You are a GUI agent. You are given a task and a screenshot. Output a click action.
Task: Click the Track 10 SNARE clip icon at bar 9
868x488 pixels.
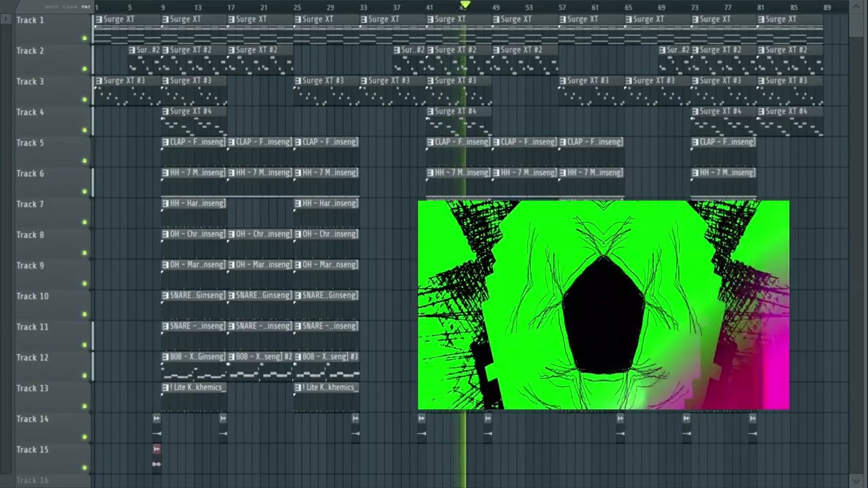(165, 295)
